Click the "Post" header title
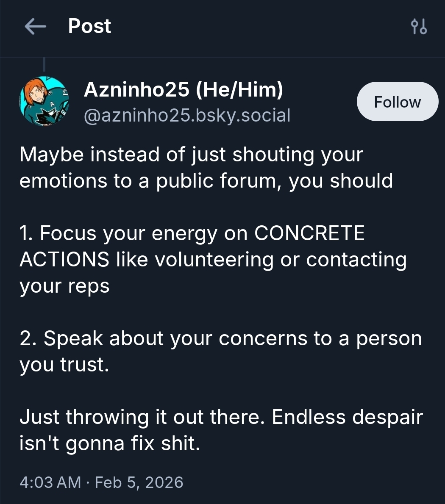Image resolution: width=445 pixels, height=504 pixels. point(89,26)
